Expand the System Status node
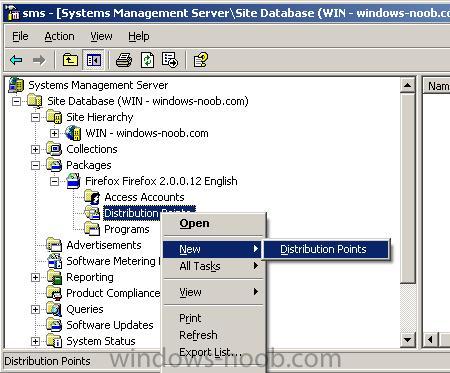The image size is (450, 373). click(x=35, y=341)
